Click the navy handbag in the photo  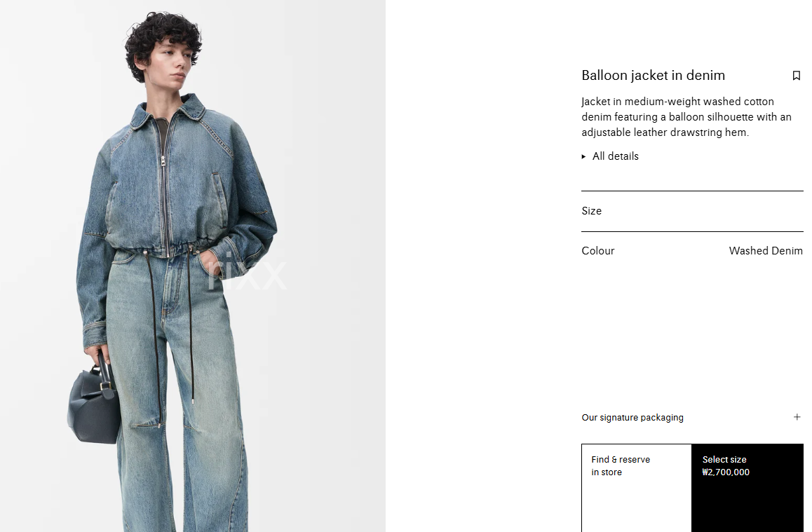click(x=95, y=403)
